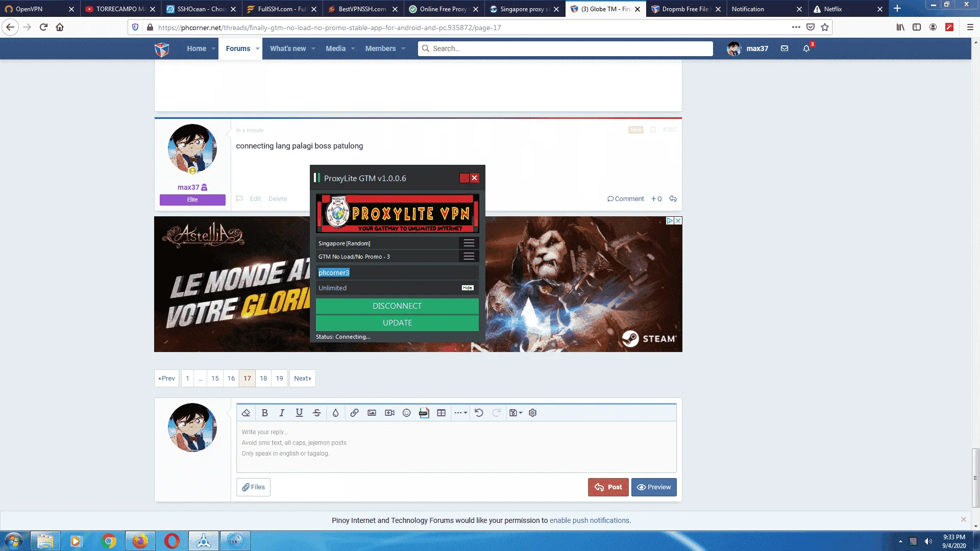Click Edit on the max37 post

click(255, 199)
